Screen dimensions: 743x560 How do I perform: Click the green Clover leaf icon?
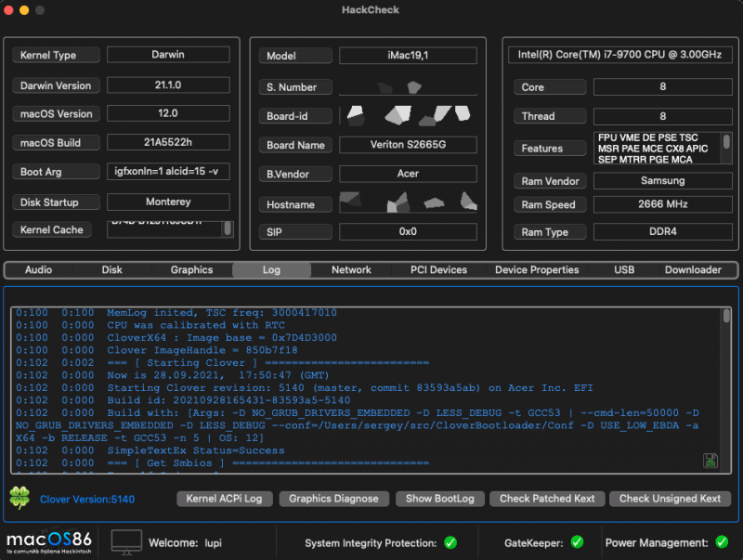(20, 498)
